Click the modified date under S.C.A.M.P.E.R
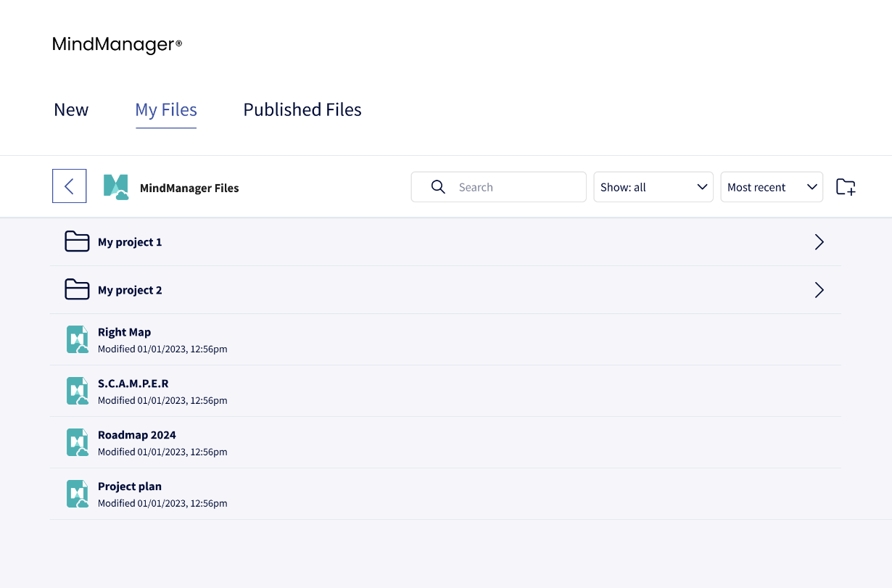892x588 pixels. coord(162,400)
